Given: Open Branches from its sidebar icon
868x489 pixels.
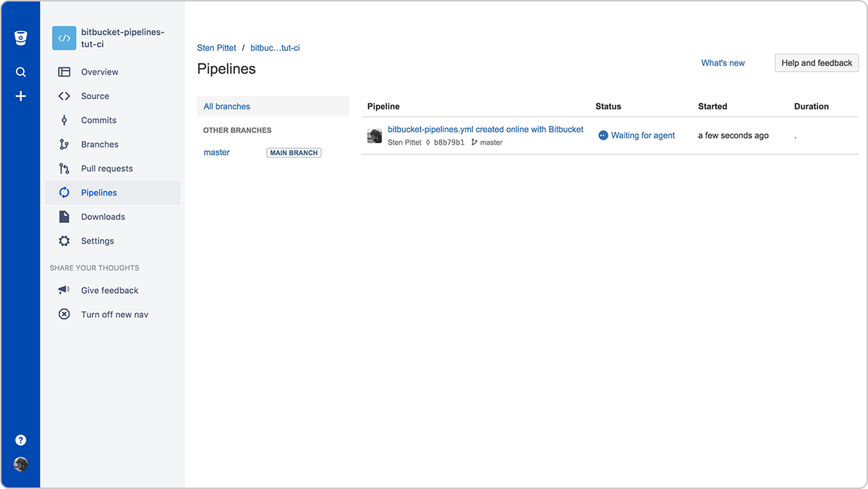Looking at the screenshot, I should pos(64,144).
